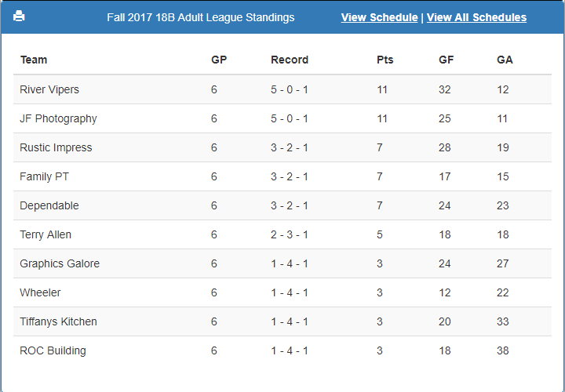The height and width of the screenshot is (392, 565).
Task: Select the Terry Allen team name
Action: pos(46,234)
